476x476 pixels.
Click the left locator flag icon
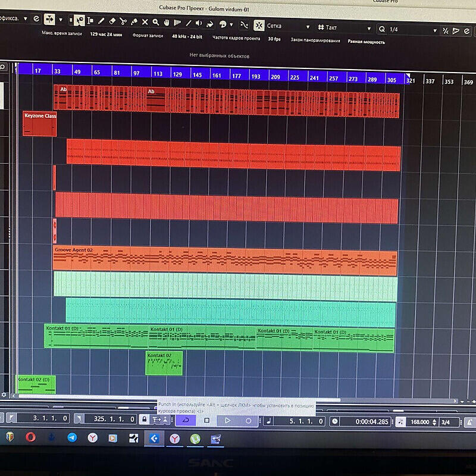(x=11, y=418)
